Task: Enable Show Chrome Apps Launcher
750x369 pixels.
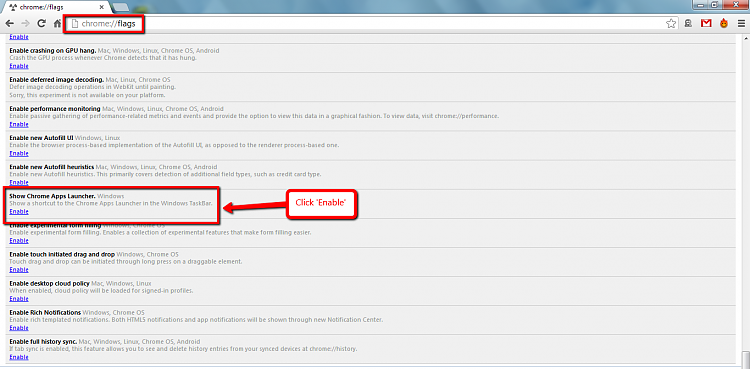Action: (x=19, y=212)
